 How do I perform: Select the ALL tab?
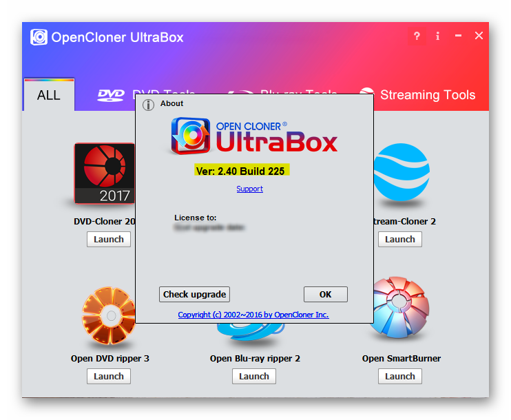tap(49, 95)
